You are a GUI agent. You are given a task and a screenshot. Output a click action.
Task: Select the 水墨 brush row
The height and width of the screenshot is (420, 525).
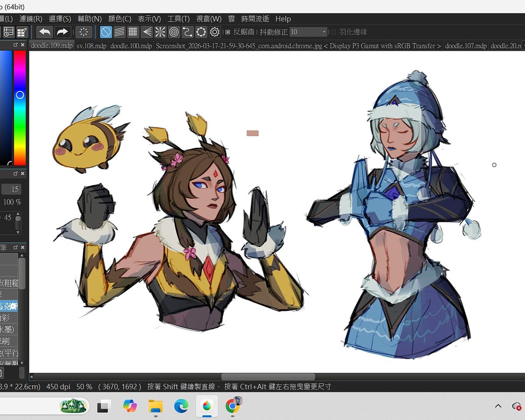(x=9, y=329)
